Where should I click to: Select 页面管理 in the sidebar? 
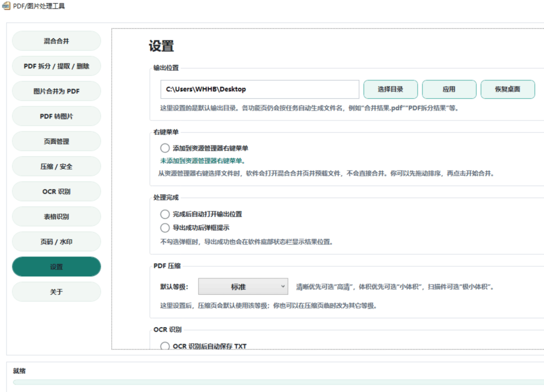56,141
